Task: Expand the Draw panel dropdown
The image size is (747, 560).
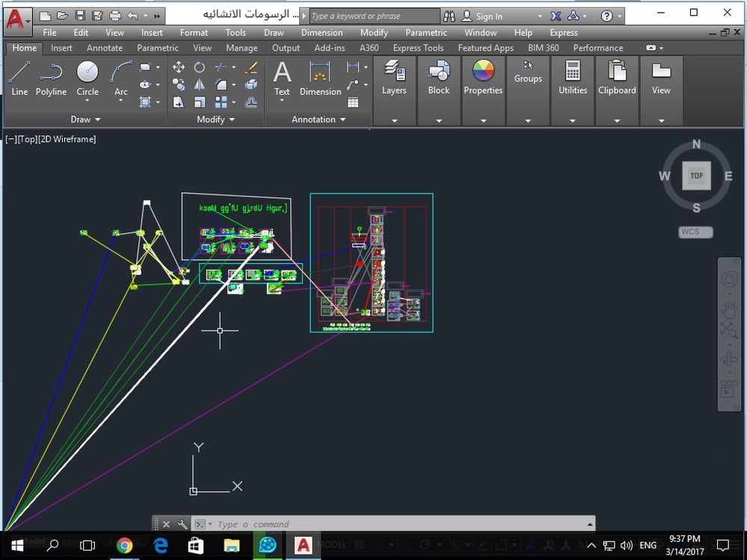Action: click(x=85, y=120)
